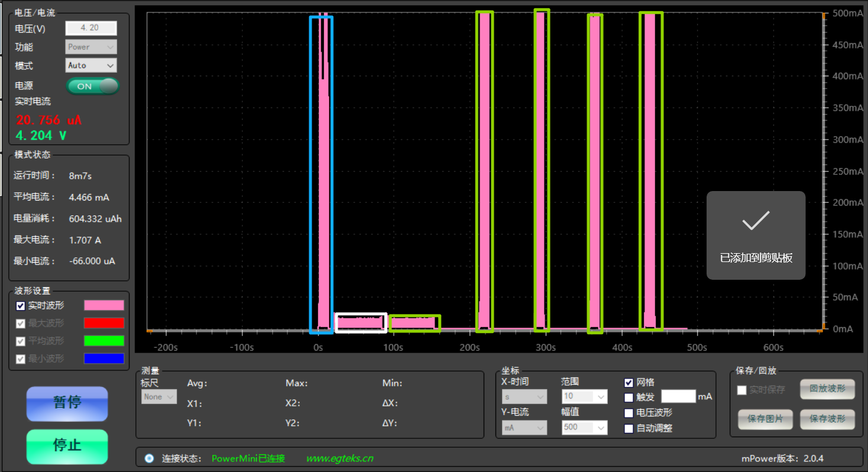Click the blue 最小波形 color swatch
The width and height of the screenshot is (868, 472).
pos(104,358)
